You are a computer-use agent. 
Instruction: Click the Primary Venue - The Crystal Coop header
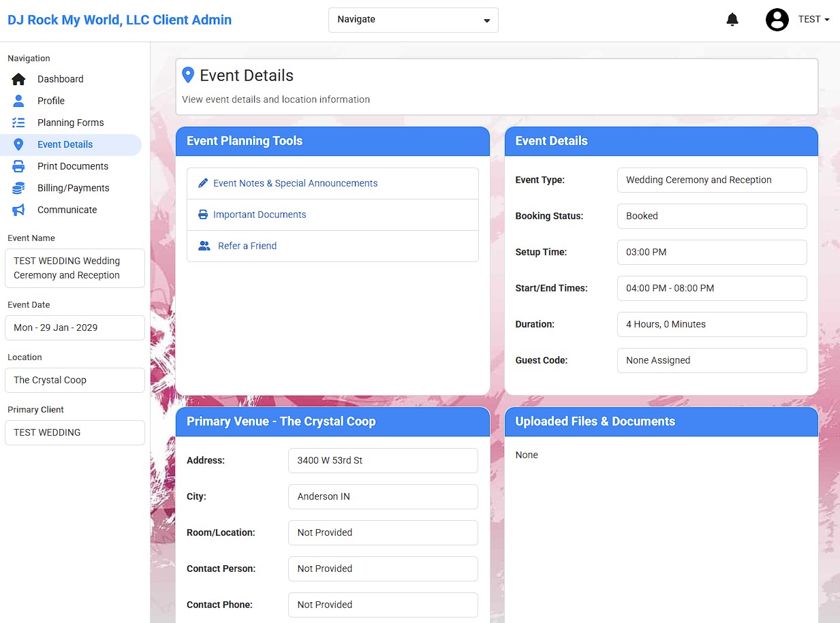(332, 421)
